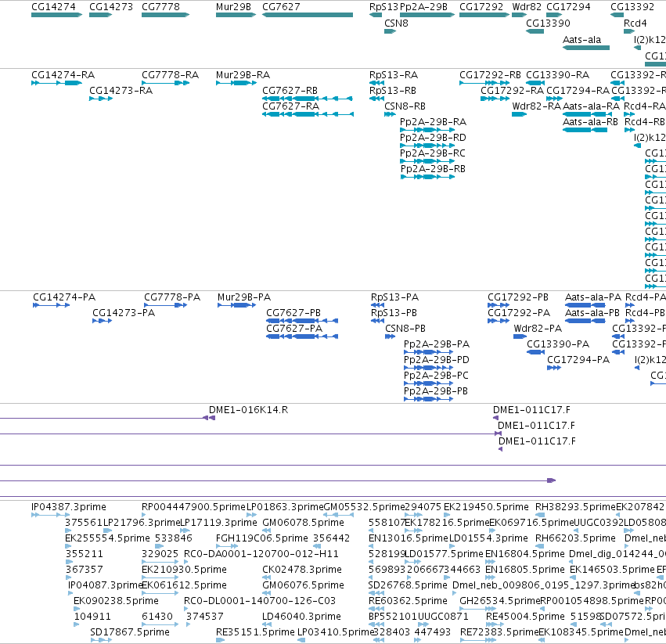
Task: Select the RpS13-RB transcript label
Action: click(x=393, y=91)
